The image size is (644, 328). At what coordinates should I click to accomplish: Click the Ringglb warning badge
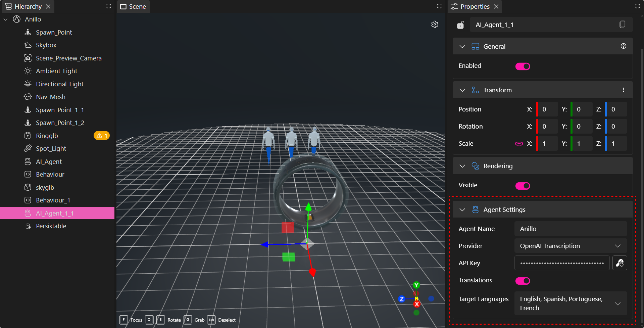[x=102, y=136]
